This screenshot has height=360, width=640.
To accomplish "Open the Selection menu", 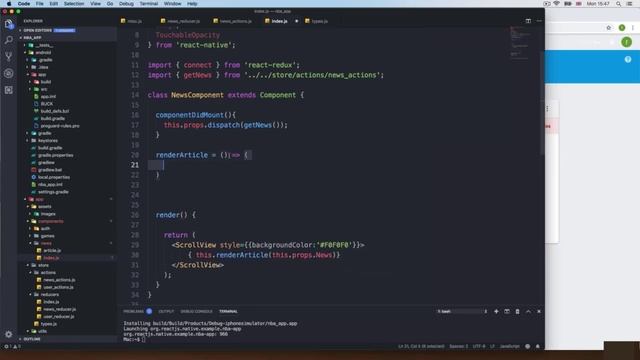I will [73, 4].
